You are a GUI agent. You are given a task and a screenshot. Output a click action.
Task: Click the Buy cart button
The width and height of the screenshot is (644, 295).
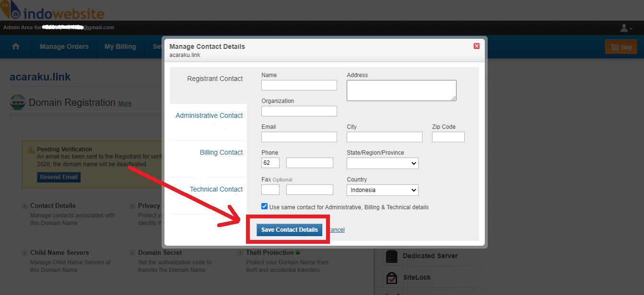pyautogui.click(x=621, y=47)
